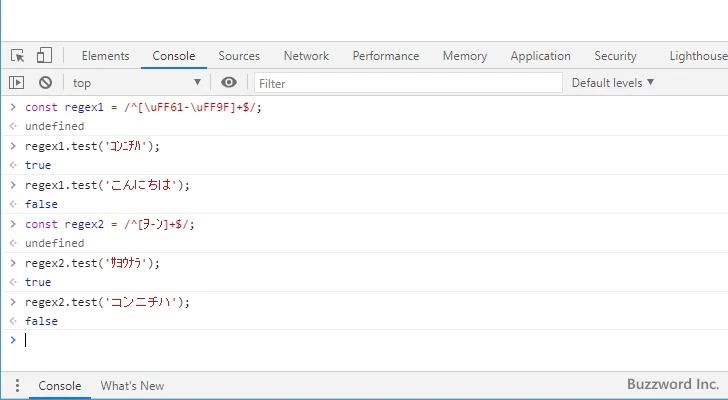Clear the console with the clear icon

tap(45, 83)
